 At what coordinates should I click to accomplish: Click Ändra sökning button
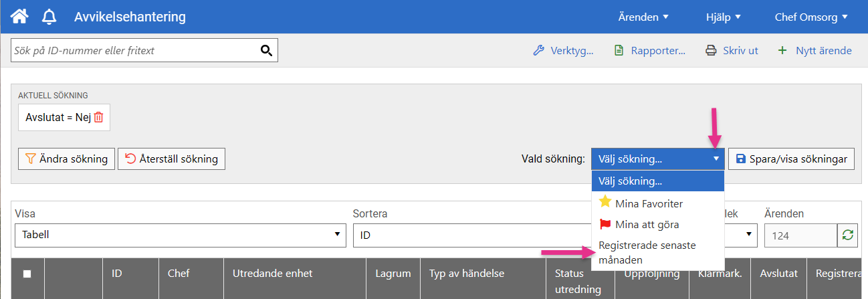pyautogui.click(x=66, y=159)
